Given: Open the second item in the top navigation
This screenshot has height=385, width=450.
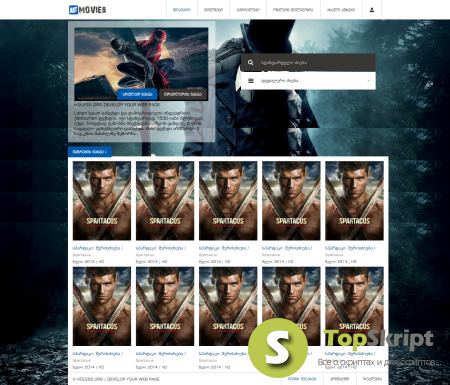Looking at the screenshot, I should pos(213,10).
